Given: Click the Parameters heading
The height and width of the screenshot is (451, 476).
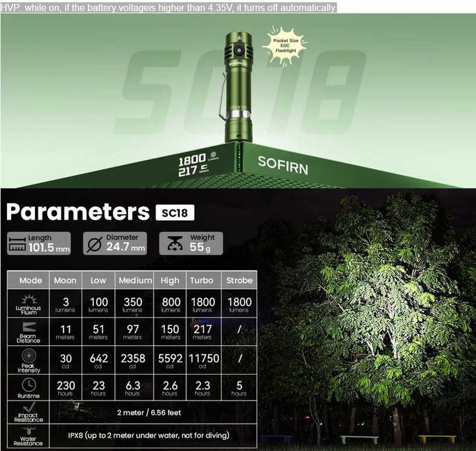Looking at the screenshot, I should click(78, 212).
